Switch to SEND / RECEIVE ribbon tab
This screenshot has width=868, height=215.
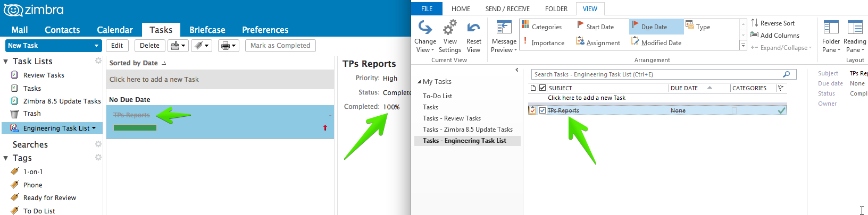pyautogui.click(x=507, y=8)
